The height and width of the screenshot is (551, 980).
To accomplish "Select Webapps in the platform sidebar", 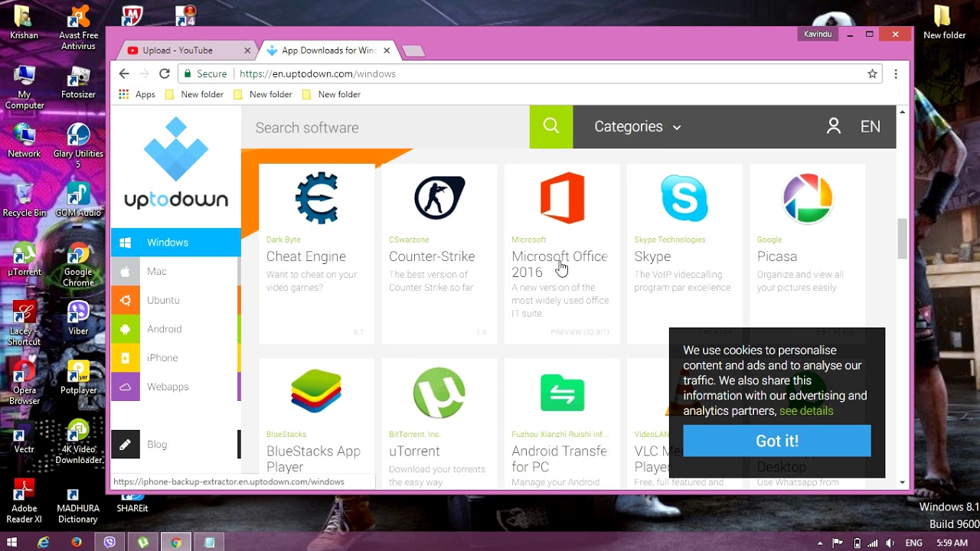I will coord(176,386).
